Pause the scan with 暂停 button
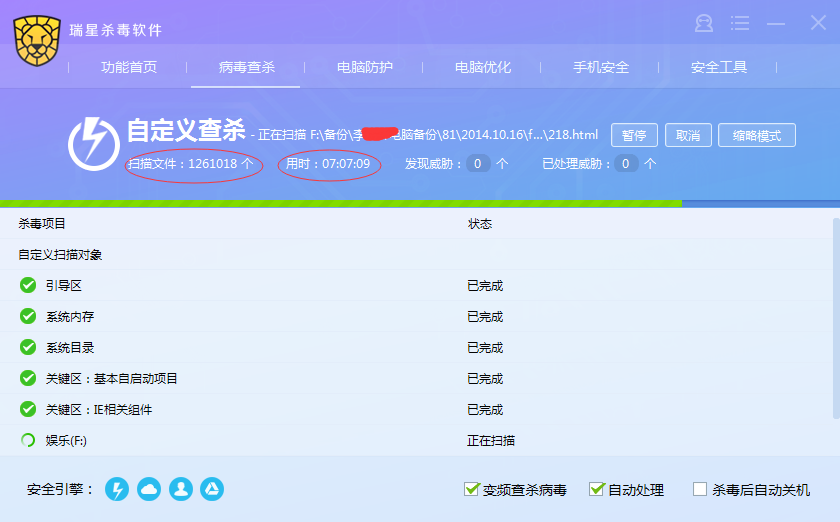The height and width of the screenshot is (522, 840). click(634, 135)
